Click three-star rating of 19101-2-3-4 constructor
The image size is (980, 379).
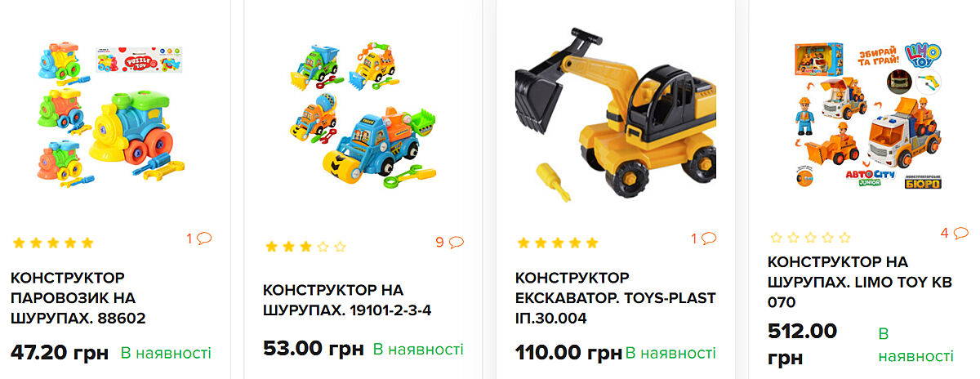point(306,246)
